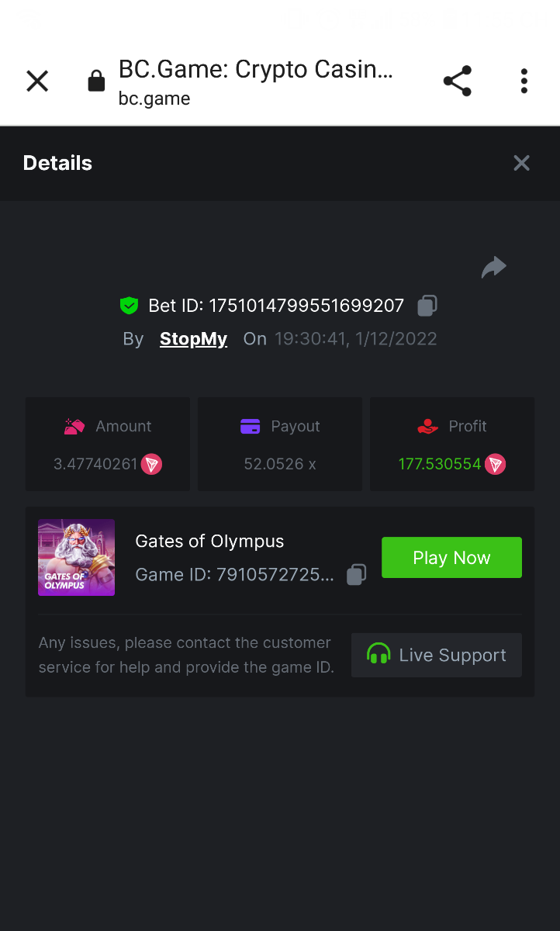Screen dimensions: 560x931
Task: Click the Profit hand-coin icon
Action: pyautogui.click(x=427, y=426)
